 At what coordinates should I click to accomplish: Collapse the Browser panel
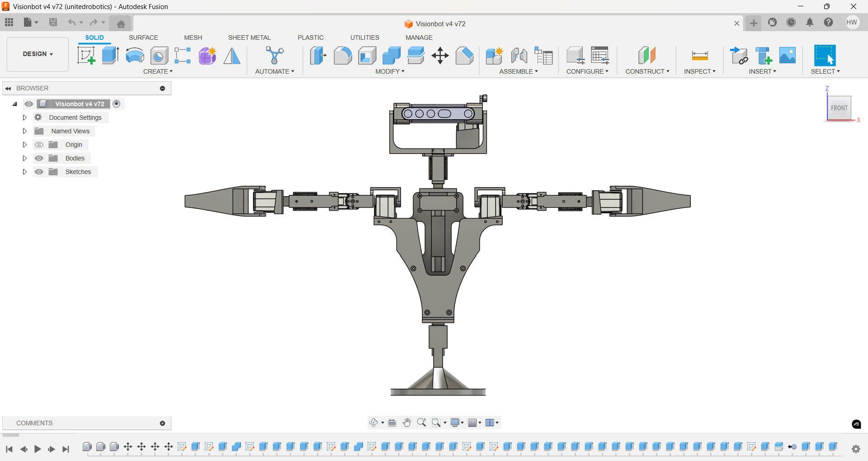(8, 88)
